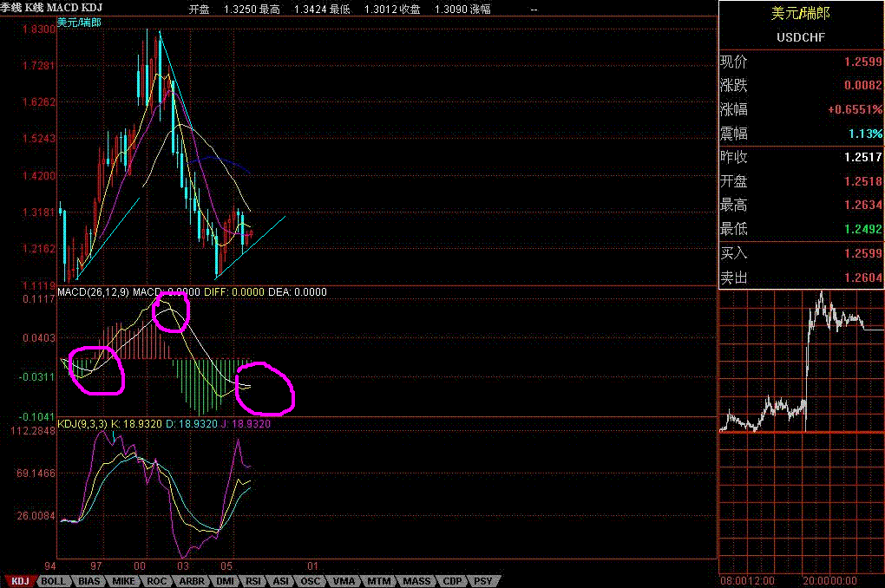Open the MTM indicator tab
Screen dimensions: 885x588
pos(378,581)
